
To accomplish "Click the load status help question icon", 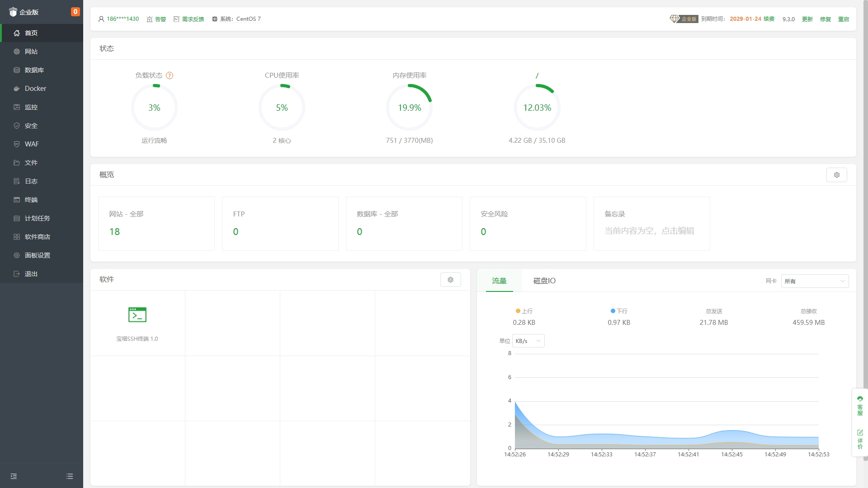I will pos(170,75).
